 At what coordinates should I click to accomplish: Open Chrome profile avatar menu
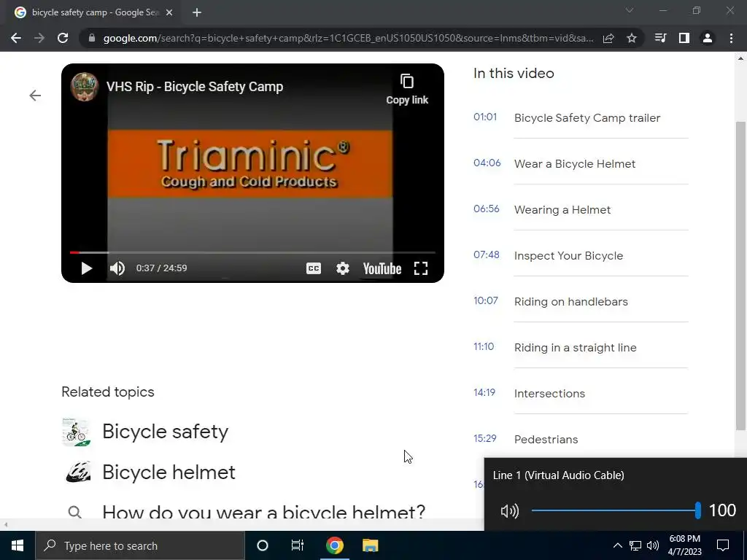pyautogui.click(x=708, y=38)
